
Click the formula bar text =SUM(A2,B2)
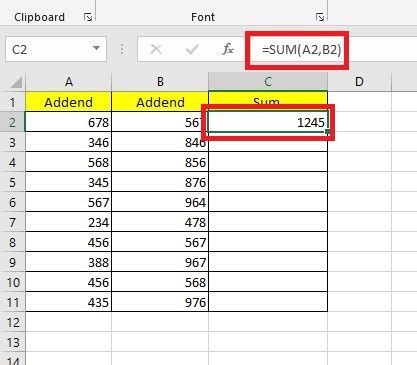(x=302, y=50)
